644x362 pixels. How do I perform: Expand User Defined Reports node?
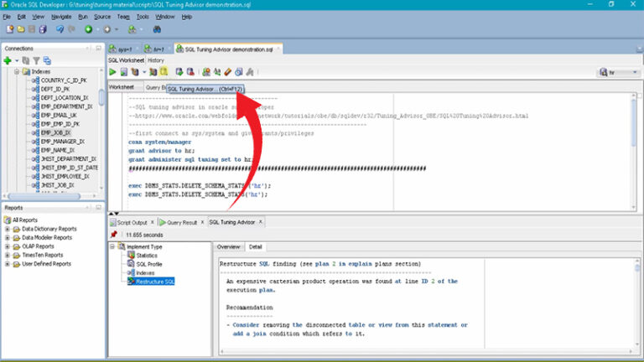8,264
